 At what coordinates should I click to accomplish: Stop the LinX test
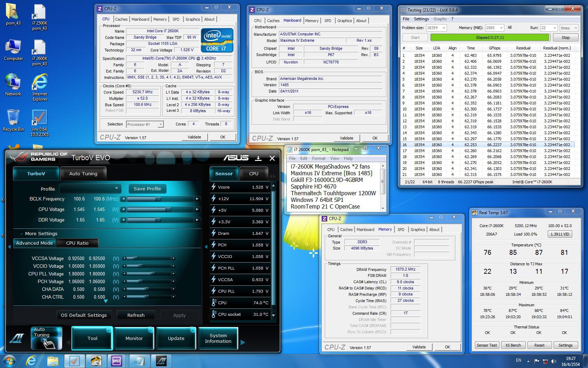(565, 38)
